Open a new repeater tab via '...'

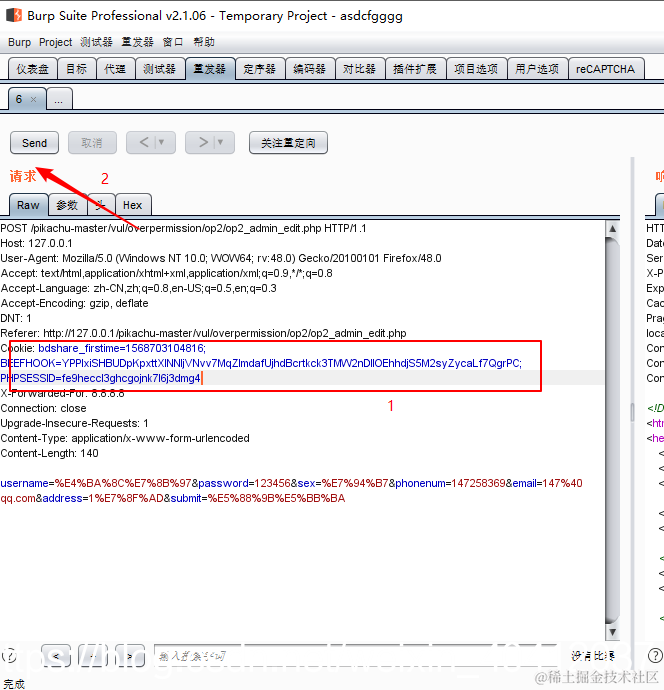click(x=59, y=99)
